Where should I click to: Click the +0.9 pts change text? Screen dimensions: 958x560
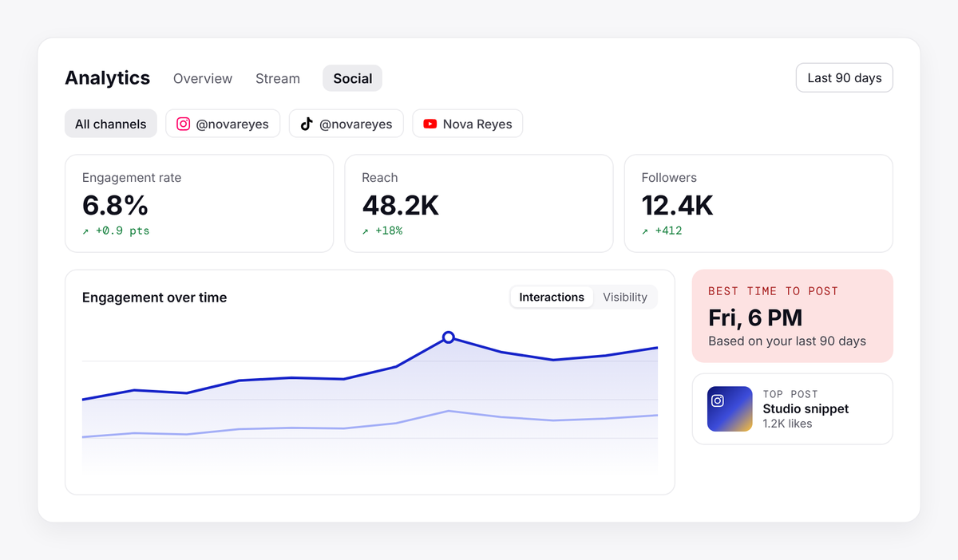point(122,231)
